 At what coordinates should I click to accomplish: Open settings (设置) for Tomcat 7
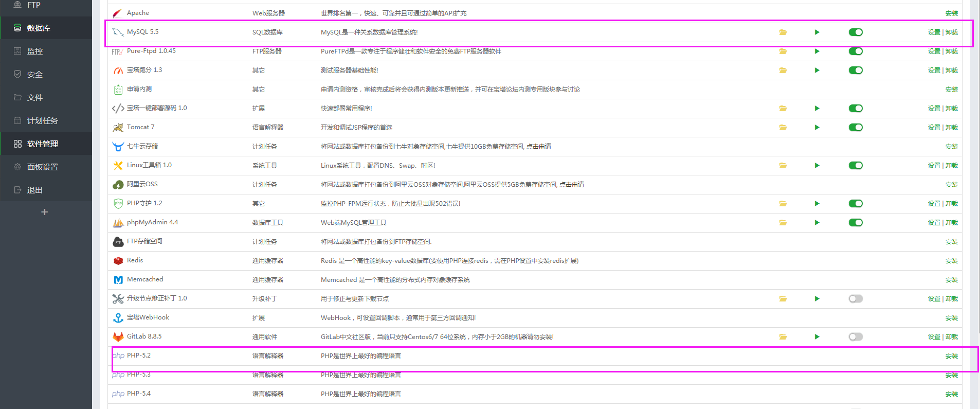934,128
